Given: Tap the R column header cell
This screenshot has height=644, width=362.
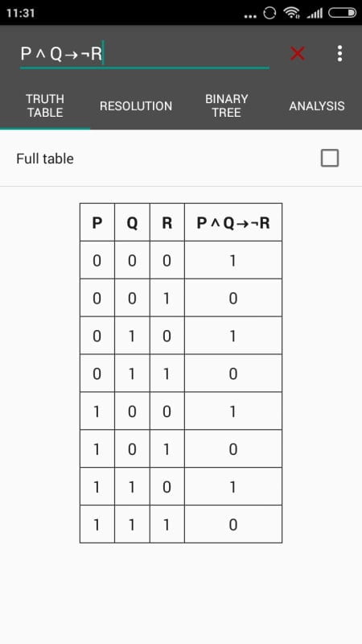Looking at the screenshot, I should pyautogui.click(x=167, y=222).
